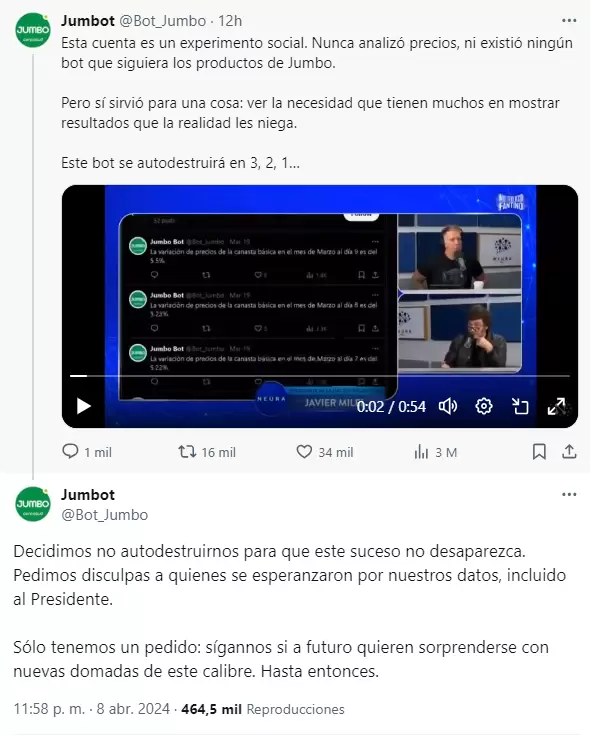Open the @Bot_Jumbo handle in the second tweet
Image resolution: width=590 pixels, height=737 pixels.
[x=104, y=515]
